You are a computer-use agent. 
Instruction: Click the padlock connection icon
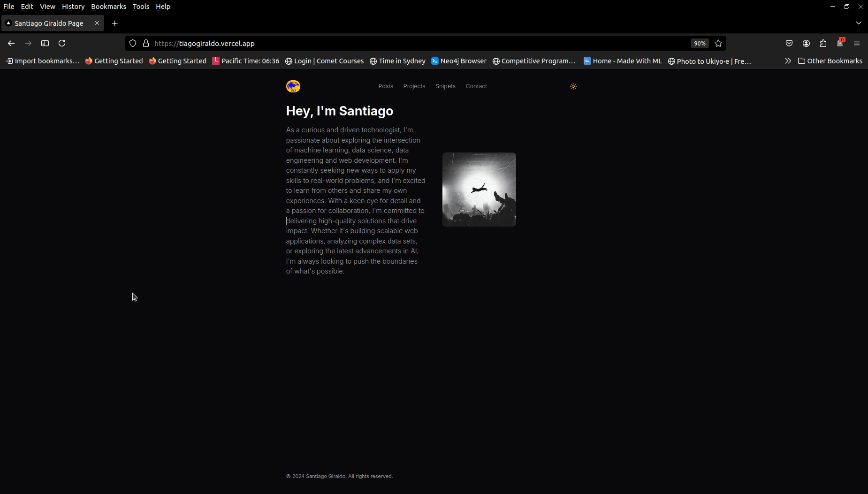[x=146, y=43]
